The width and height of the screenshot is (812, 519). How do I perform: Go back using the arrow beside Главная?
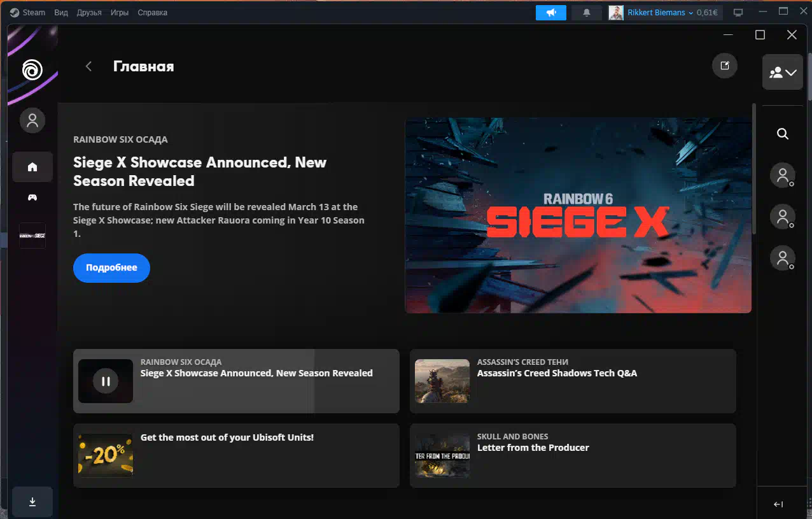[88, 66]
